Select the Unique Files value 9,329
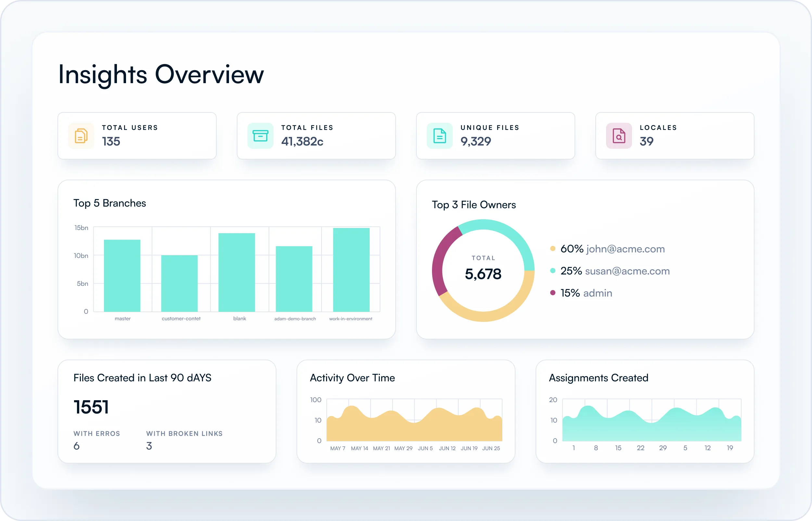Screen dimensions: 812x521 click(476, 141)
